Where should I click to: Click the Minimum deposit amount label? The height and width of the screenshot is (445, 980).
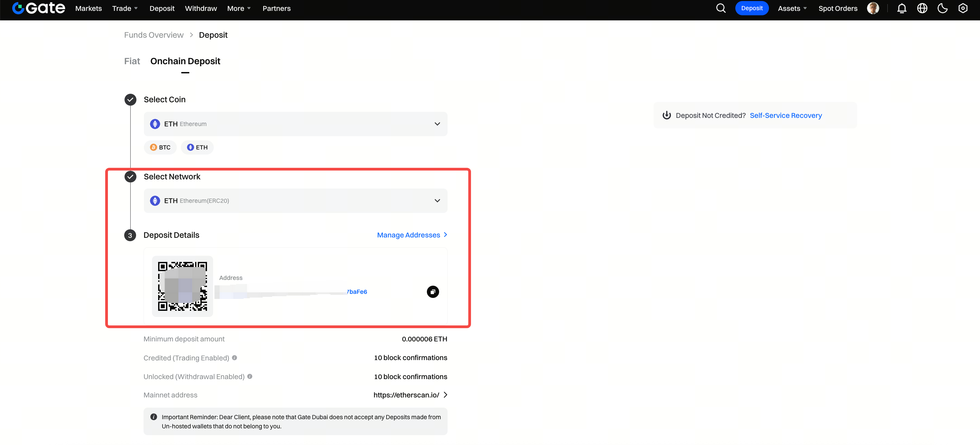(x=184, y=339)
